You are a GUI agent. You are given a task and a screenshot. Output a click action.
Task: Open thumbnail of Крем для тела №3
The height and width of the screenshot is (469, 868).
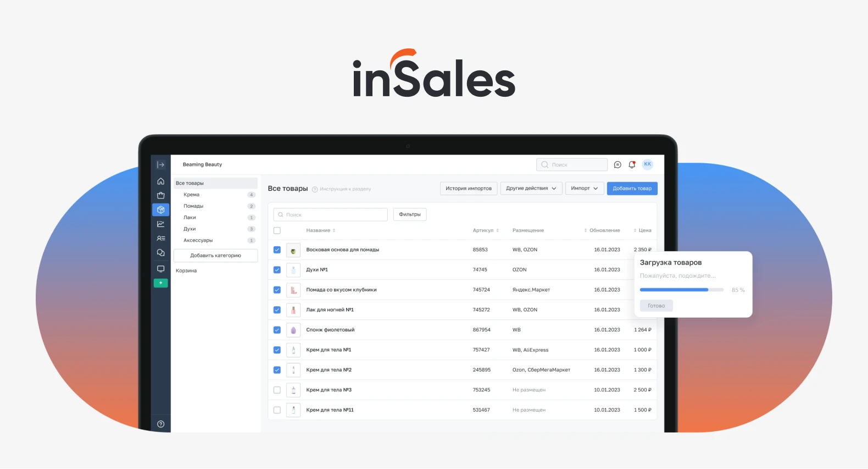[x=293, y=390]
